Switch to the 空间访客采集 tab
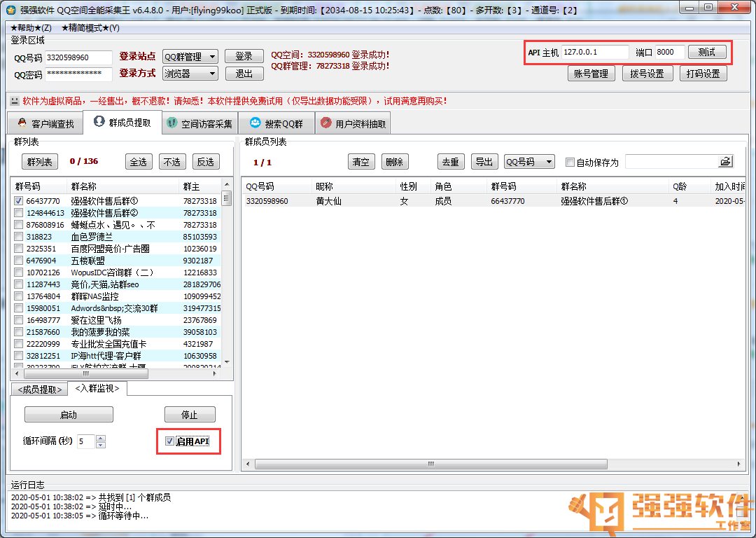Screen dimensions: 756x538 coord(199,123)
